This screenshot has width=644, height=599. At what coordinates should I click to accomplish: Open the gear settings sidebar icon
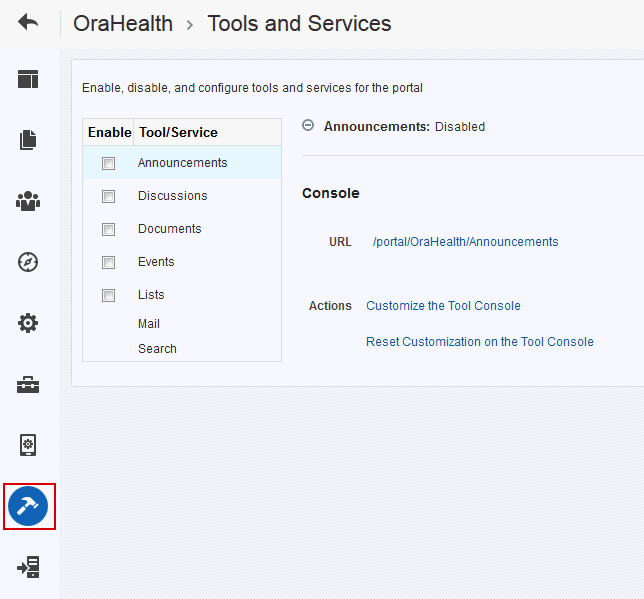click(x=28, y=323)
